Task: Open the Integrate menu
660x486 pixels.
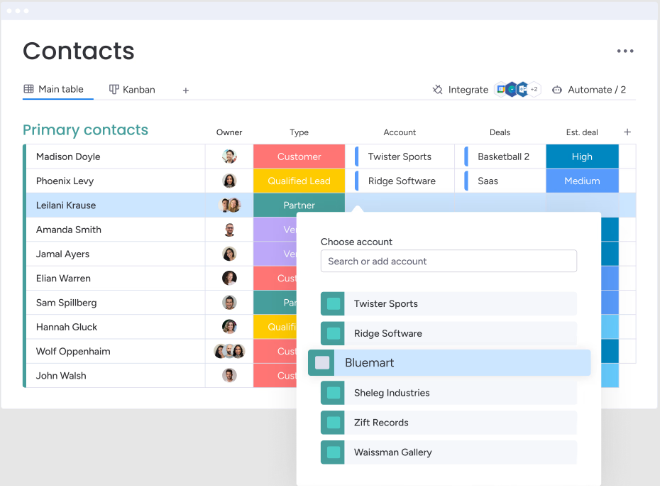Action: click(460, 90)
